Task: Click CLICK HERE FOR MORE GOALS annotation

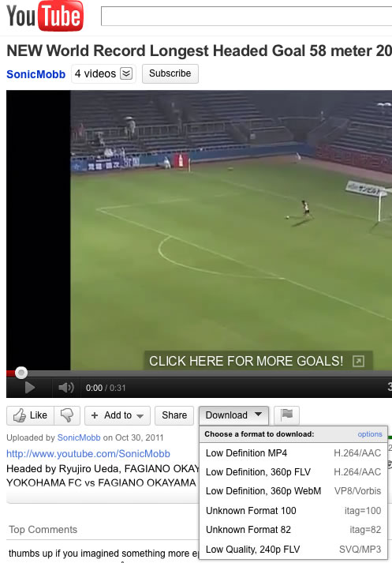Action: click(246, 361)
